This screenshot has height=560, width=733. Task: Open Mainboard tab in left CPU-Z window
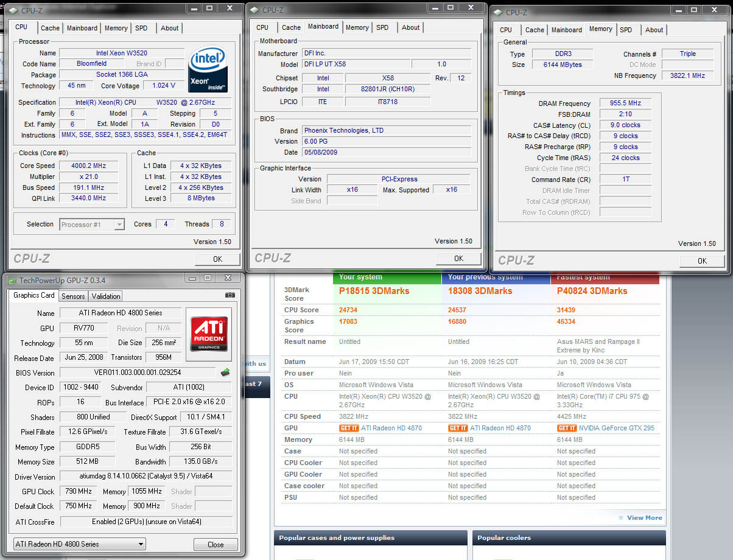[x=82, y=28]
